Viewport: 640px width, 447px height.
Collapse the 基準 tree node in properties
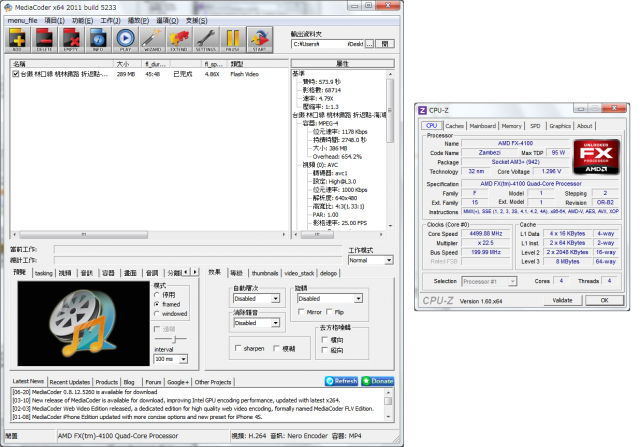coord(298,73)
